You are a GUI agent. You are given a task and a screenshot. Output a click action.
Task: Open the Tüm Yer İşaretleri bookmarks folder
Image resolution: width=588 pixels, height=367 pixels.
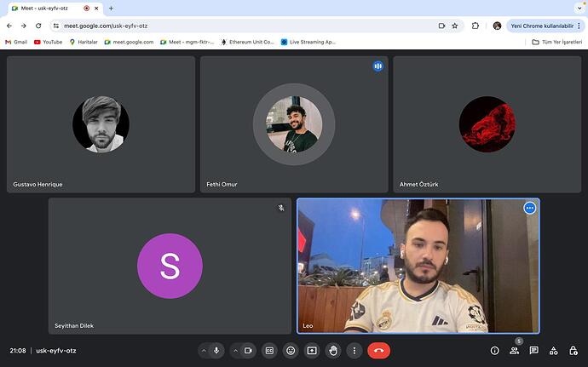[557, 42]
